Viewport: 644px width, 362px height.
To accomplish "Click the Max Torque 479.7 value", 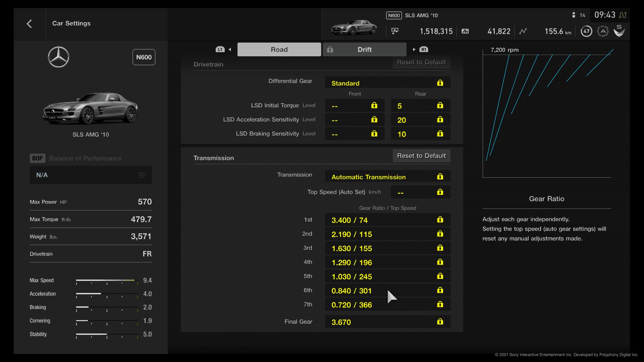I will 141,219.
